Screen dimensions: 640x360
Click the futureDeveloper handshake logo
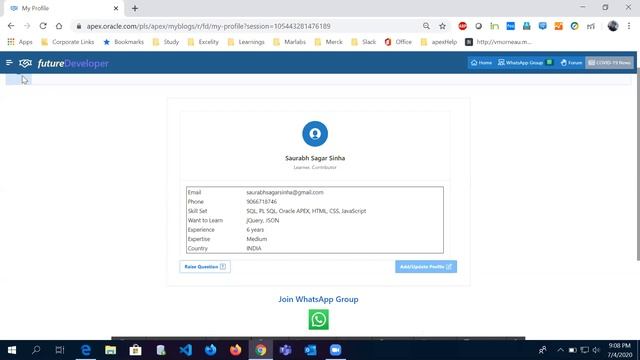point(25,63)
